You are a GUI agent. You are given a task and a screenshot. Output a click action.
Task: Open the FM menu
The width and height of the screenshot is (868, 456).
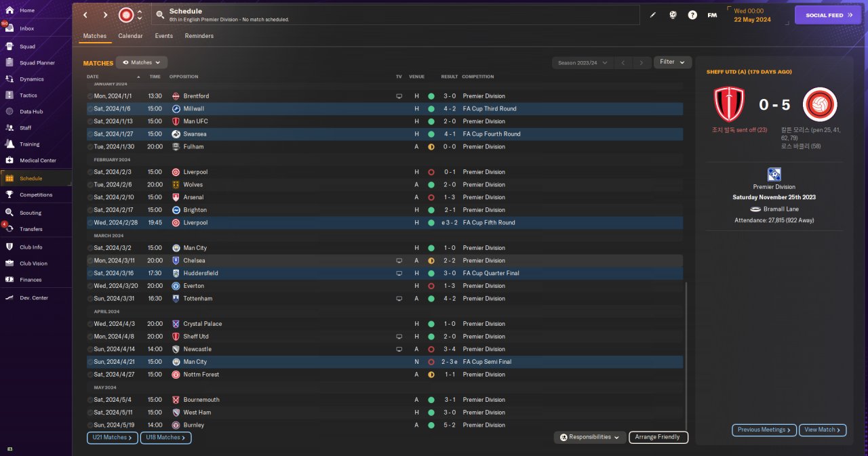point(712,15)
